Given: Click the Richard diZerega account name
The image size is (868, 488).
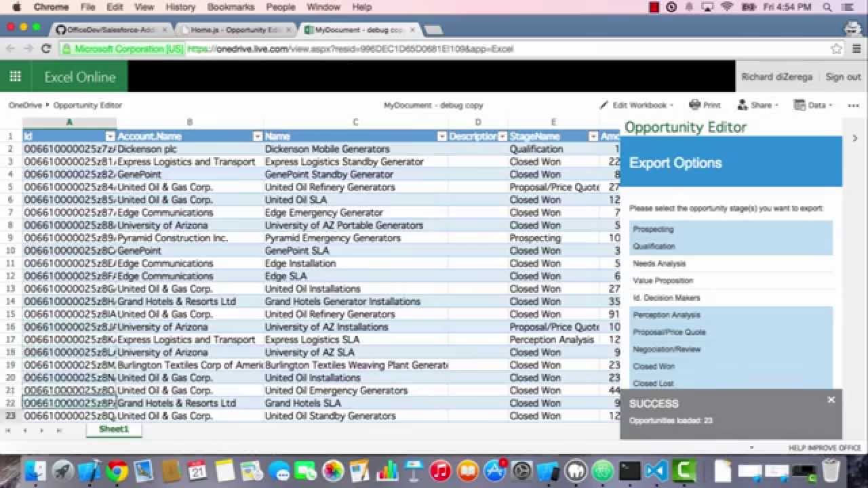Looking at the screenshot, I should pyautogui.click(x=776, y=77).
